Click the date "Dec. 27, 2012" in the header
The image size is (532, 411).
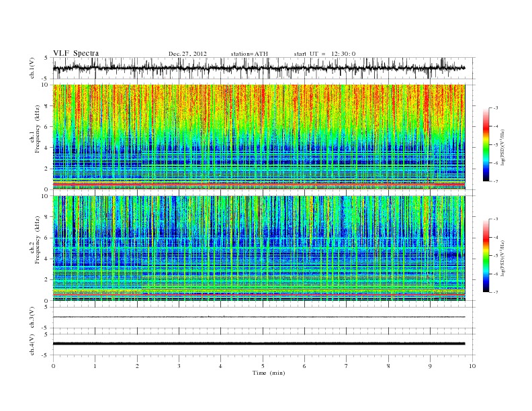[x=187, y=54]
